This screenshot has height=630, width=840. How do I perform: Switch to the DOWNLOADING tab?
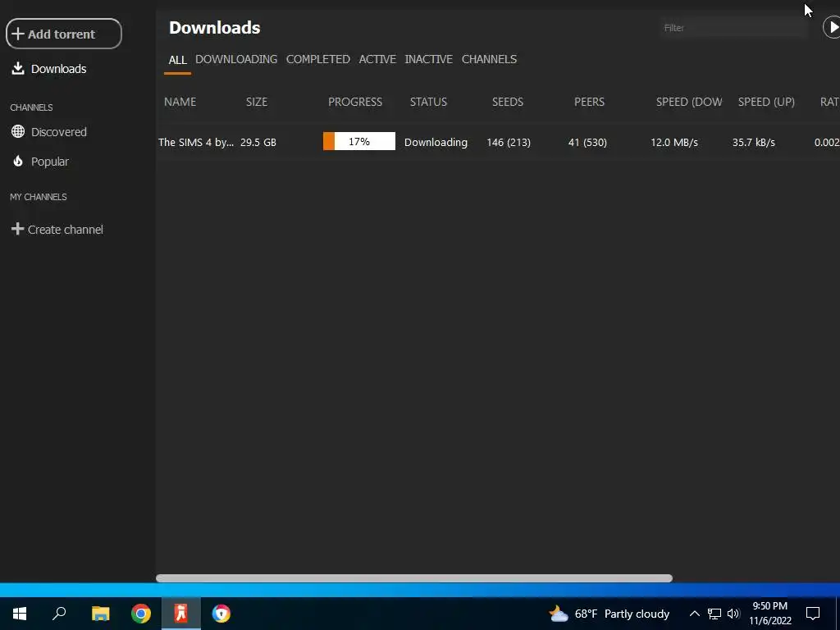click(236, 59)
